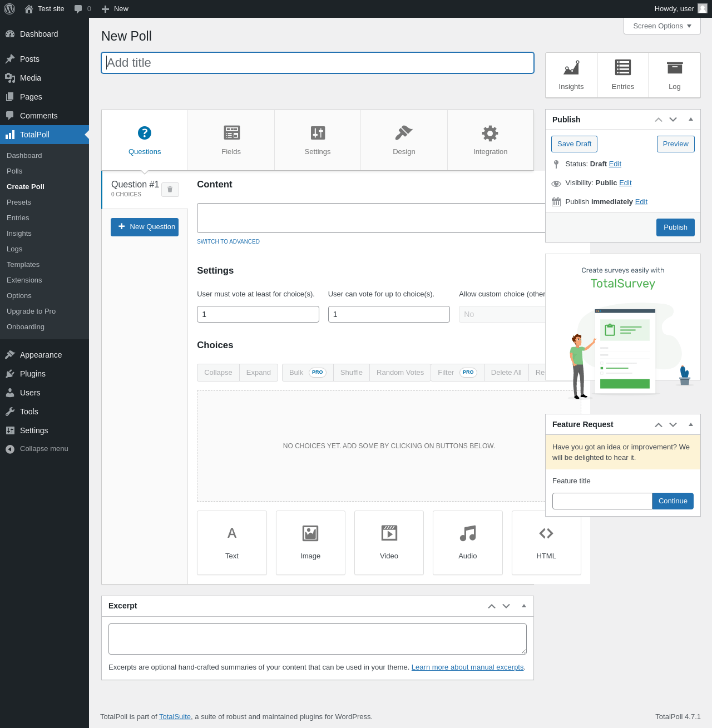The height and width of the screenshot is (728, 712).
Task: Add an Audio choice
Action: click(x=468, y=543)
